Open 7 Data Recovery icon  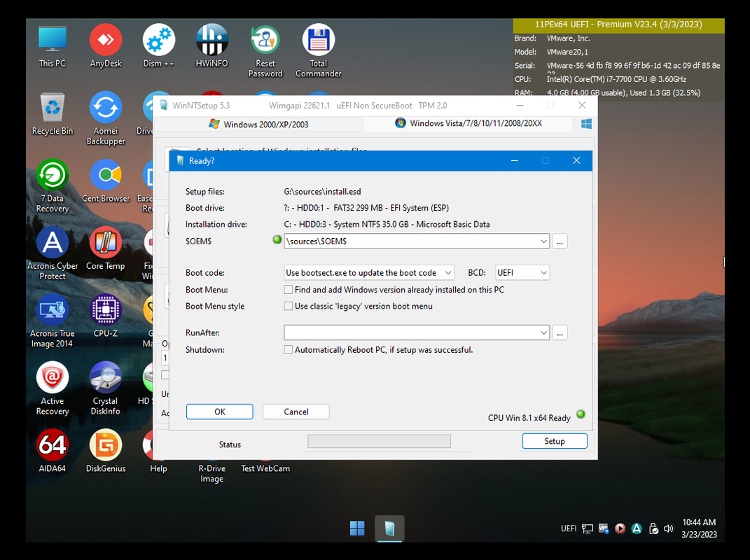pos(52,186)
